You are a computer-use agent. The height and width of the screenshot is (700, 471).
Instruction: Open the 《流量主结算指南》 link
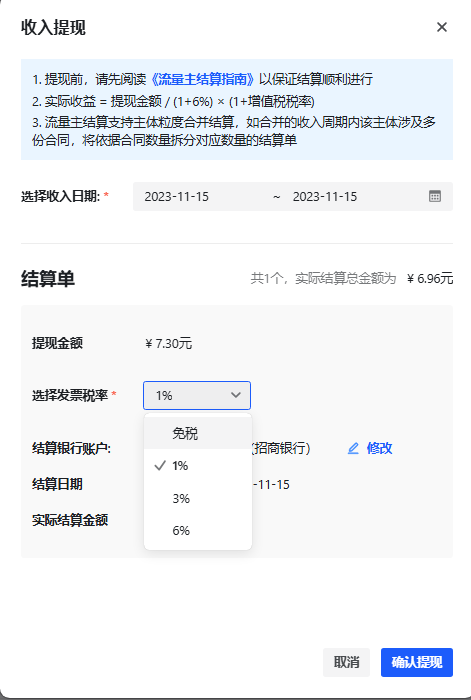pos(203,79)
